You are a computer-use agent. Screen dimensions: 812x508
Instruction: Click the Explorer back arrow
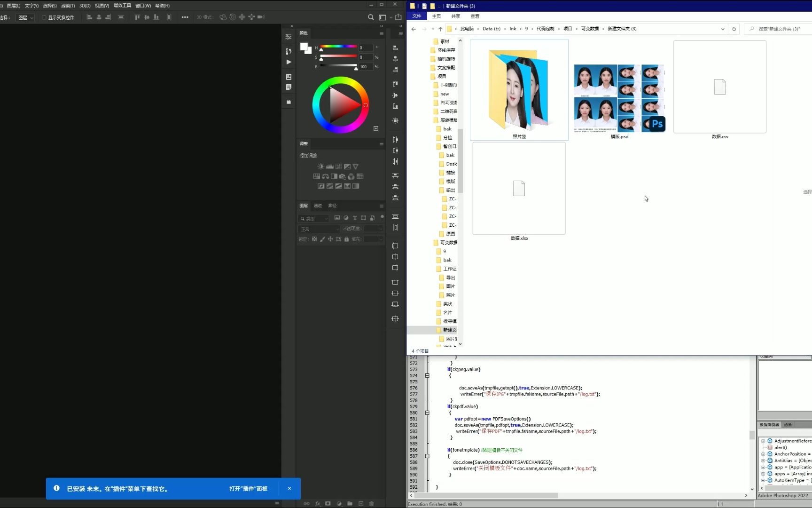414,29
